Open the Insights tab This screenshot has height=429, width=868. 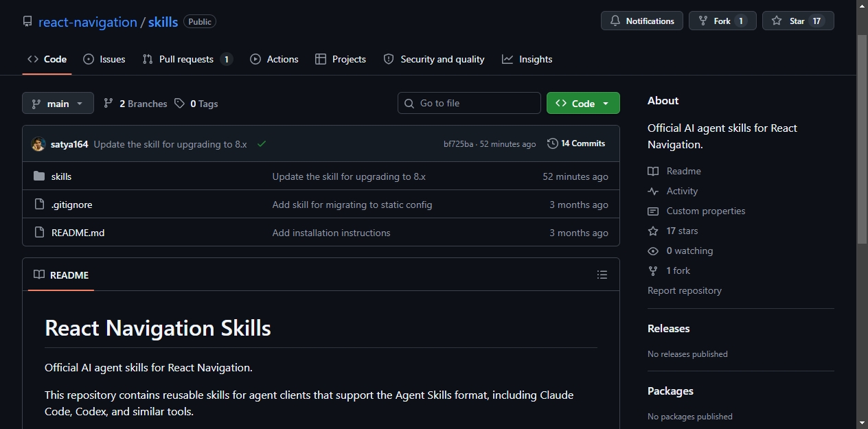point(527,59)
